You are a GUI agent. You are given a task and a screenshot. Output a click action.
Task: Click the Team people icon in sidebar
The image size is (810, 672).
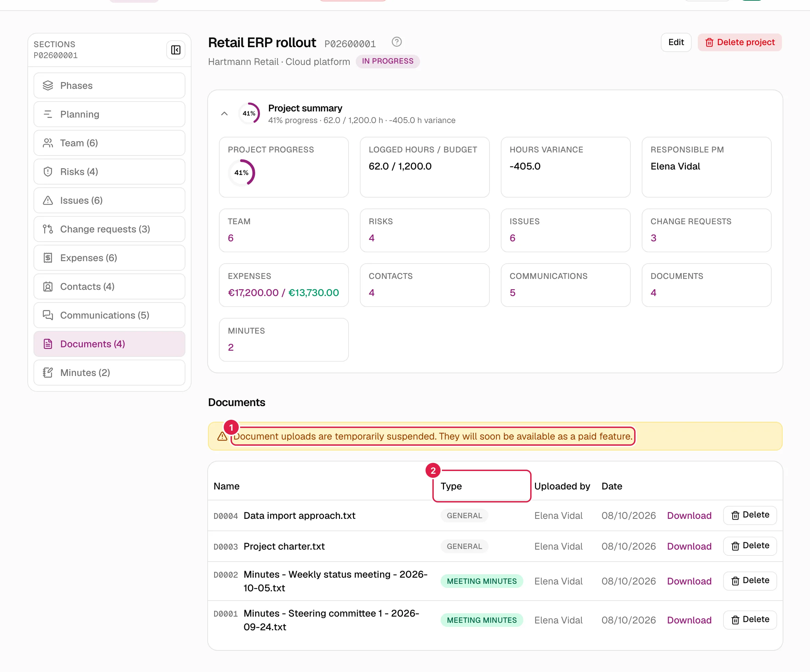48,143
